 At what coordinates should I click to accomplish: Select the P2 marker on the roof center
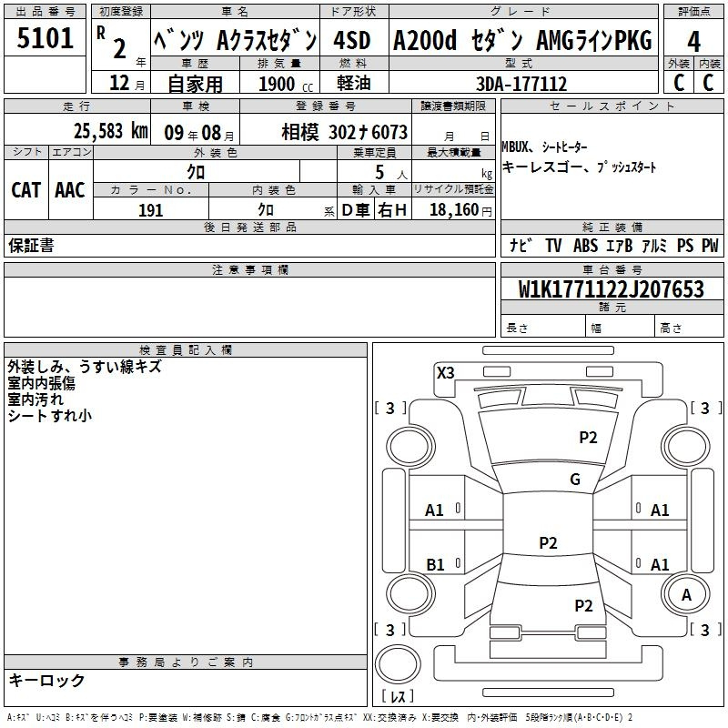tap(548, 543)
